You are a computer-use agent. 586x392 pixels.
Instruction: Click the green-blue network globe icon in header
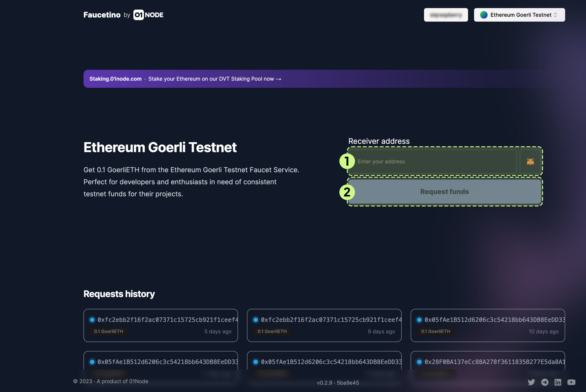point(484,15)
